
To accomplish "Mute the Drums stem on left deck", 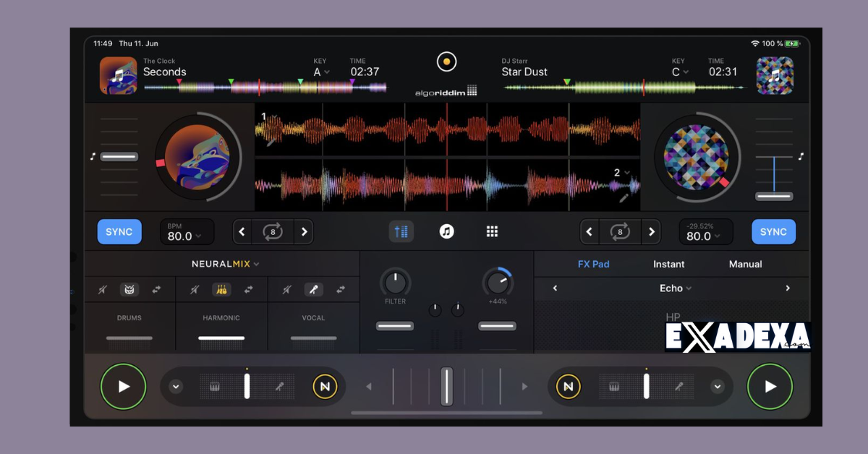I will 103,288.
